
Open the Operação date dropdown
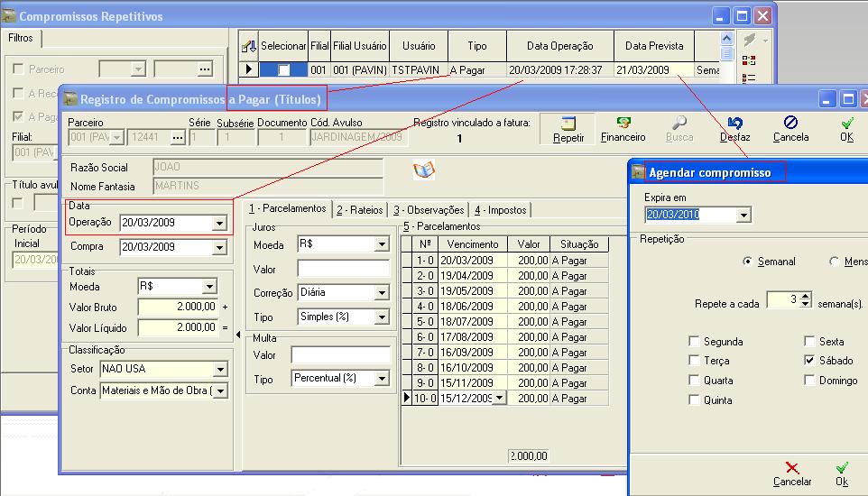218,223
